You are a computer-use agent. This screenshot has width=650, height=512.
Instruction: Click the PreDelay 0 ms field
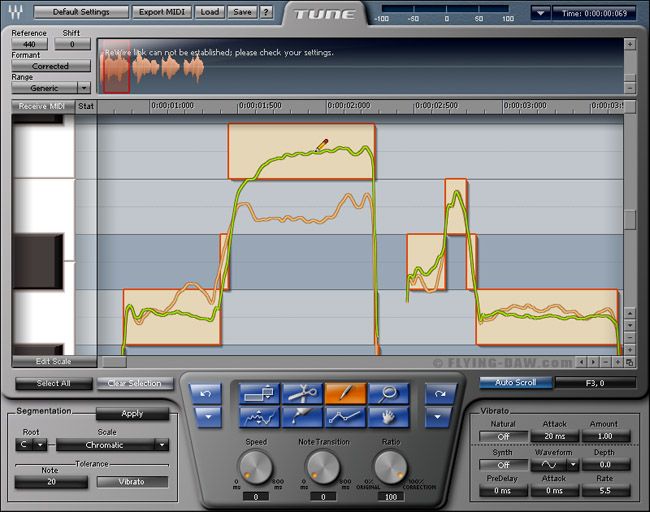pyautogui.click(x=502, y=490)
